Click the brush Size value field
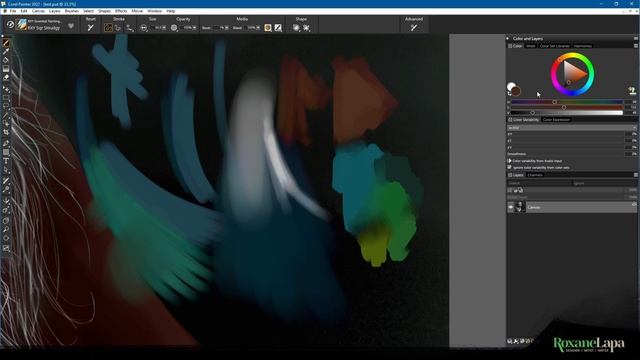 pos(156,28)
